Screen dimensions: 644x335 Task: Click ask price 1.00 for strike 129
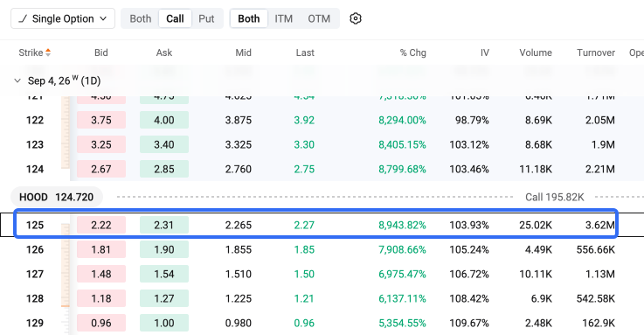(x=164, y=323)
